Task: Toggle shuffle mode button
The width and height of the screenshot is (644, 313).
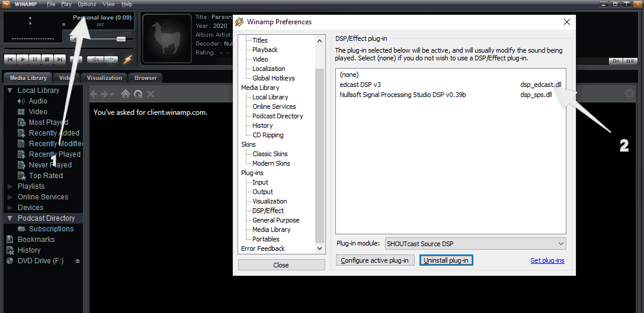Action: [95, 60]
